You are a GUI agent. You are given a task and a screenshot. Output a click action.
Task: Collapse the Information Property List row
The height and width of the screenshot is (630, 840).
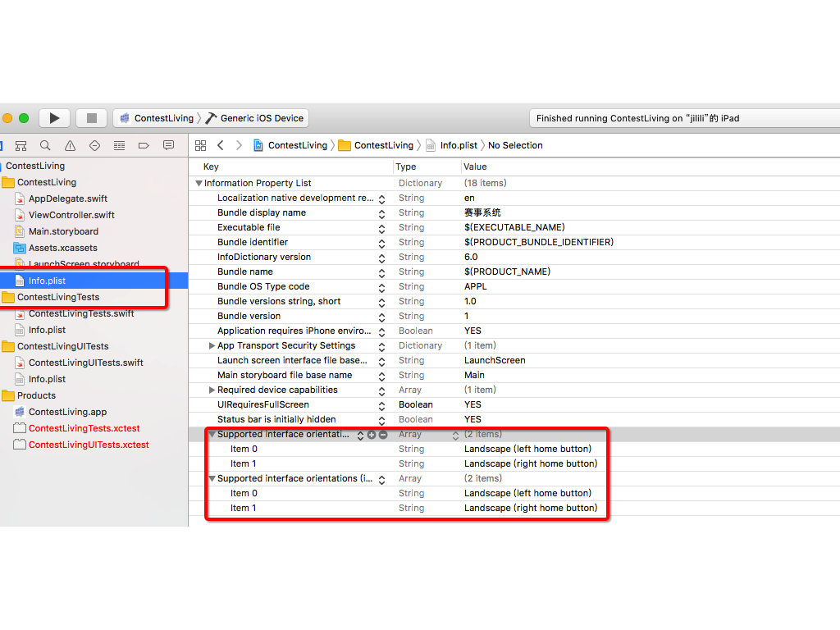coord(197,183)
